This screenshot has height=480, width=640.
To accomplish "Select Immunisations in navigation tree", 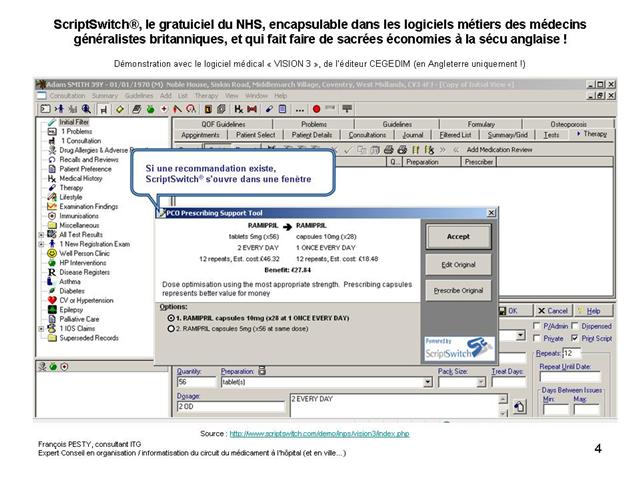I will 79,216.
